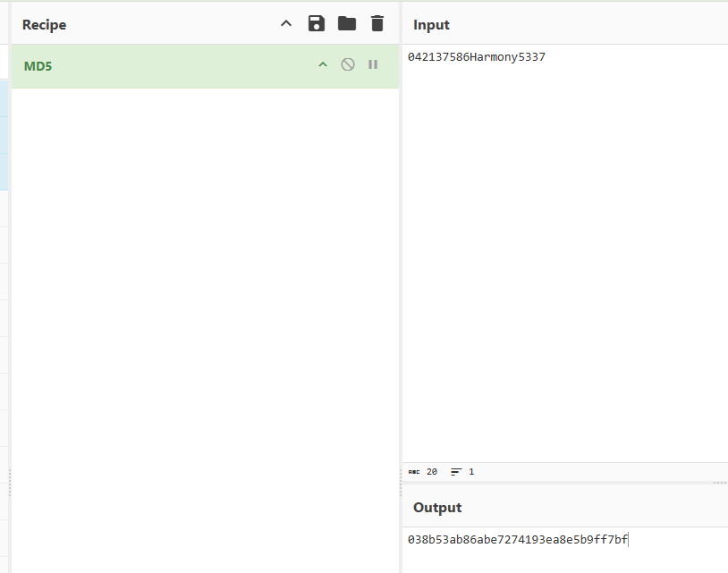Click the Recipe pane title
Viewport: 728px width, 573px height.
[x=45, y=25]
